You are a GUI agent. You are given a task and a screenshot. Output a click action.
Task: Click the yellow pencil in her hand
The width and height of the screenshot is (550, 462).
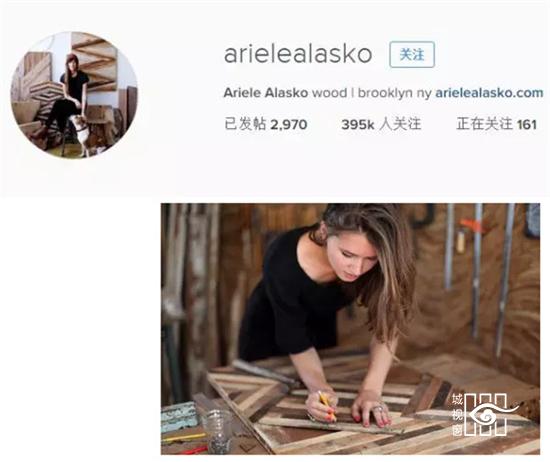pos(327,405)
